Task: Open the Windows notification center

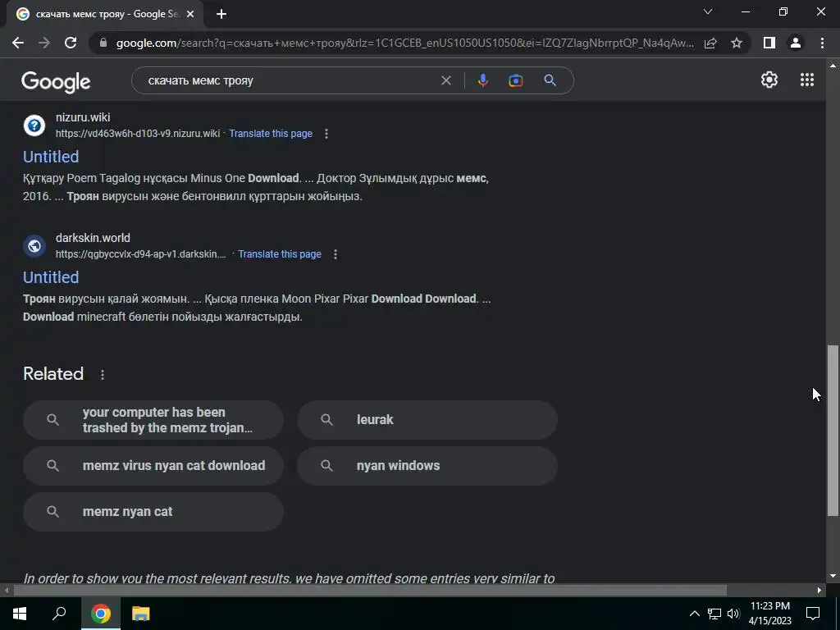Action: tap(813, 614)
